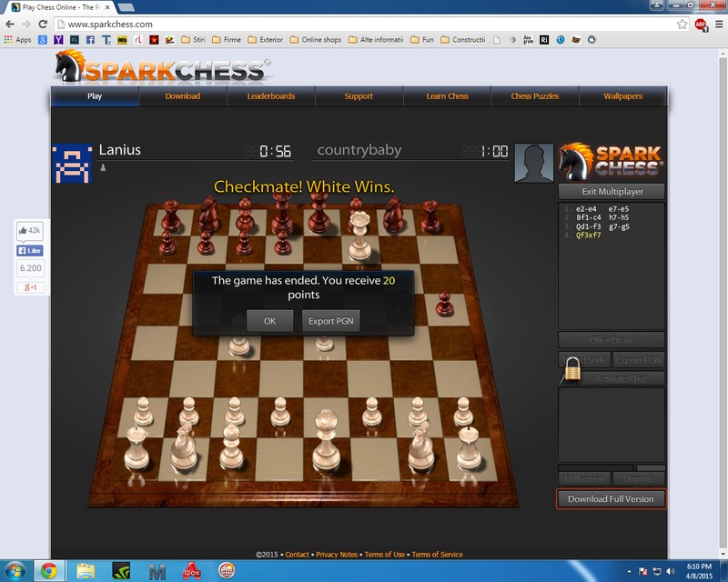Click the Facebook Like button
Screen dimensions: 728x582
click(30, 251)
